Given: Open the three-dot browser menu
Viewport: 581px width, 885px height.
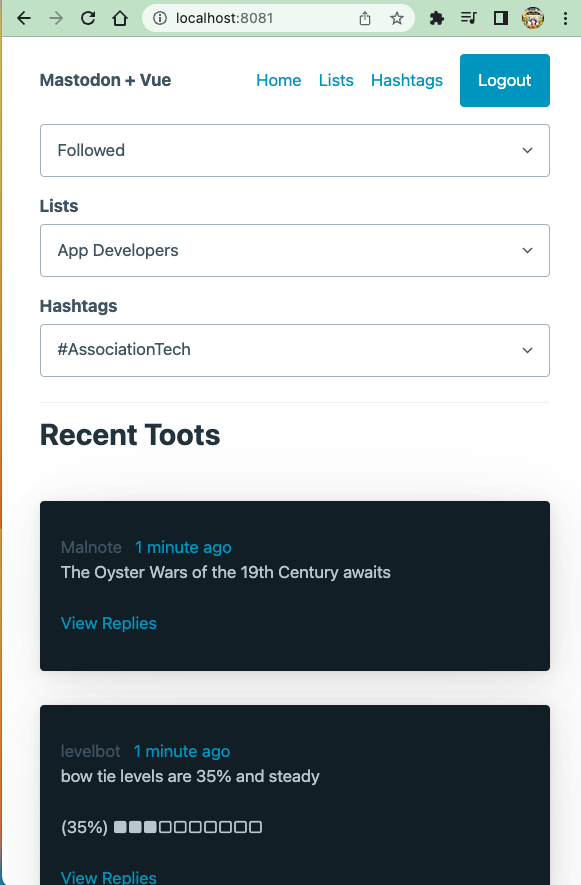Looking at the screenshot, I should pos(565,18).
